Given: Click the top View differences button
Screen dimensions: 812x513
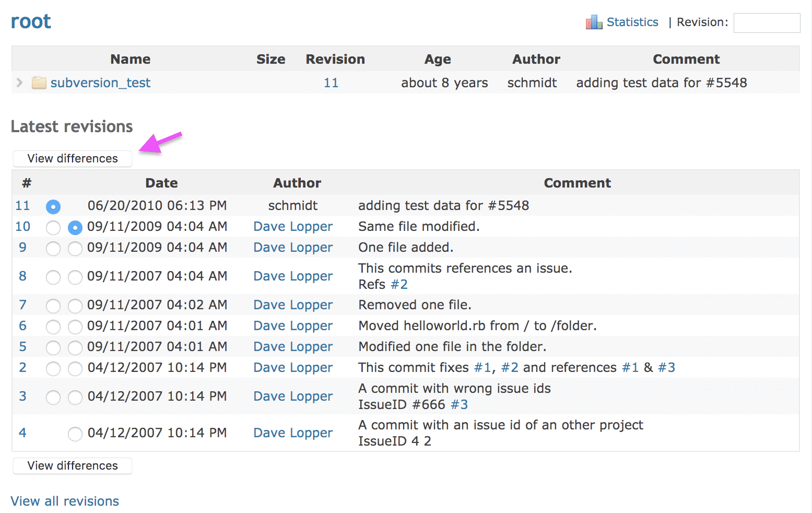Looking at the screenshot, I should click(x=73, y=158).
